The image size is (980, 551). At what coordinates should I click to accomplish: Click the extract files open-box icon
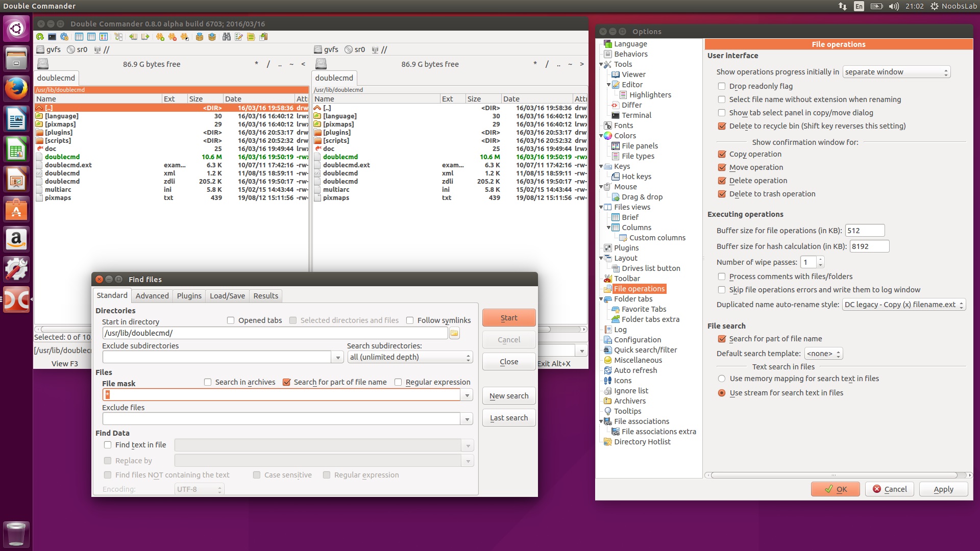pos(212,37)
